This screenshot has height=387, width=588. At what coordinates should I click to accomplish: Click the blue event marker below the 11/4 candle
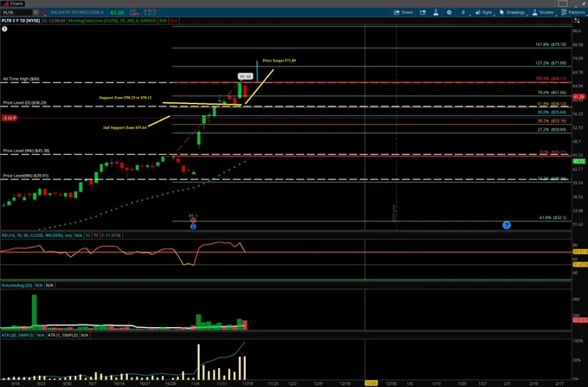(x=193, y=226)
